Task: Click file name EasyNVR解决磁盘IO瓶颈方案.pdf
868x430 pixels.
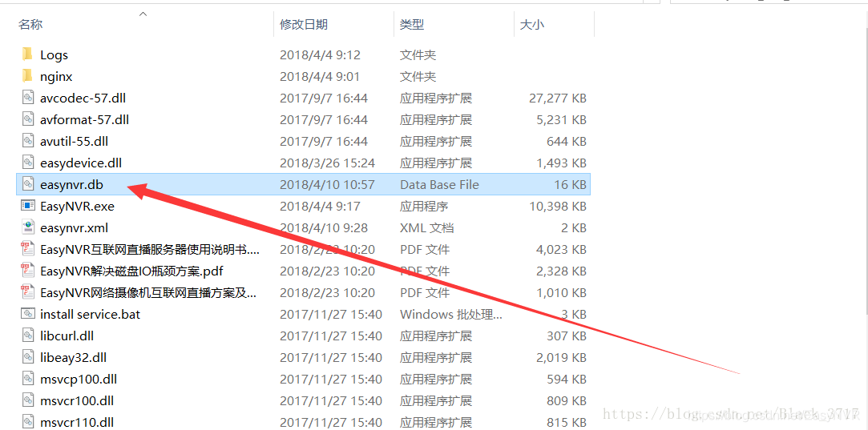Action: click(131, 271)
